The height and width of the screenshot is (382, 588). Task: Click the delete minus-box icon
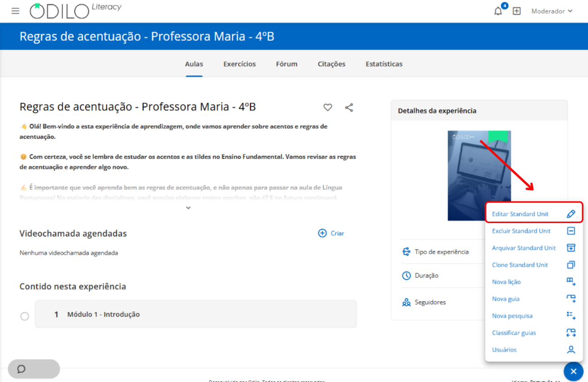(571, 231)
